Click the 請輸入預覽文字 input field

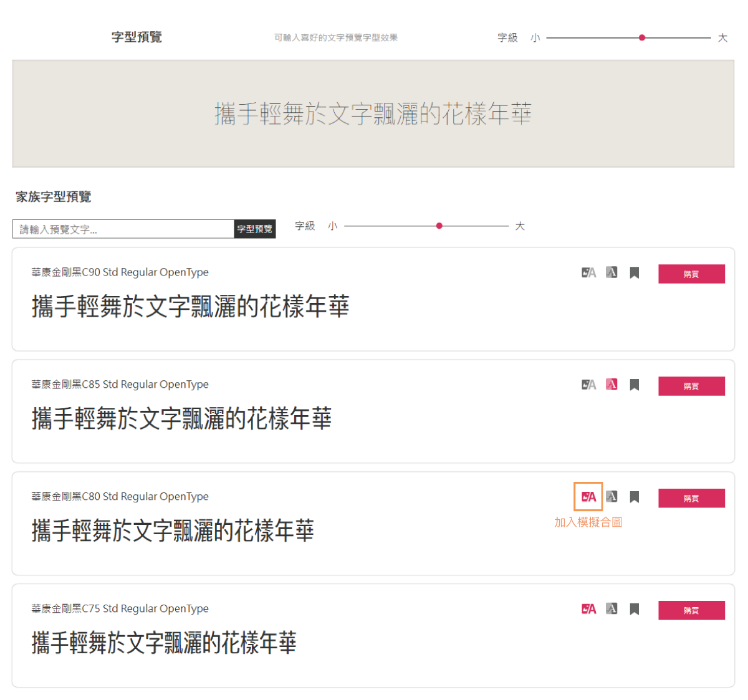[123, 229]
